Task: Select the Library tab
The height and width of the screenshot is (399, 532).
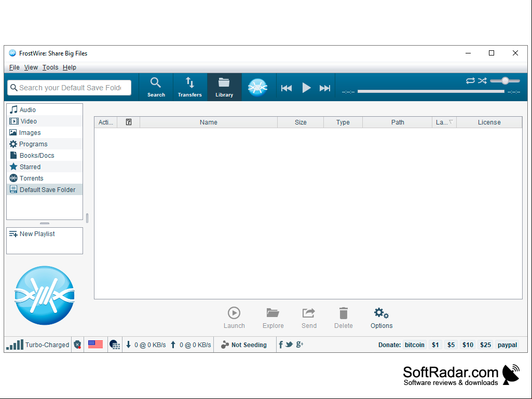Action: (224, 87)
